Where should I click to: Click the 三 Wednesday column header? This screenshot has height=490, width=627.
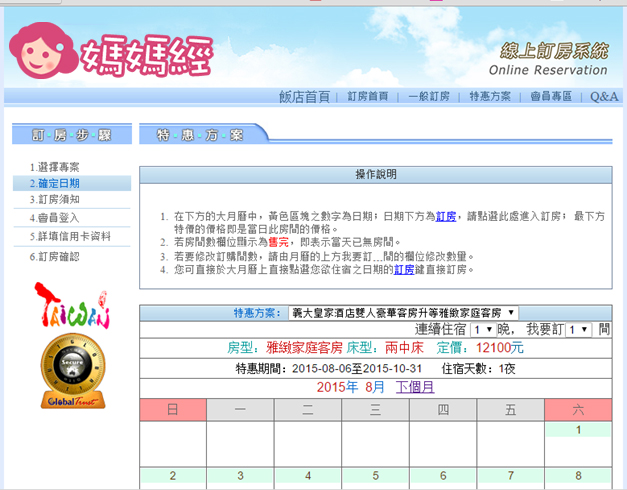375,410
